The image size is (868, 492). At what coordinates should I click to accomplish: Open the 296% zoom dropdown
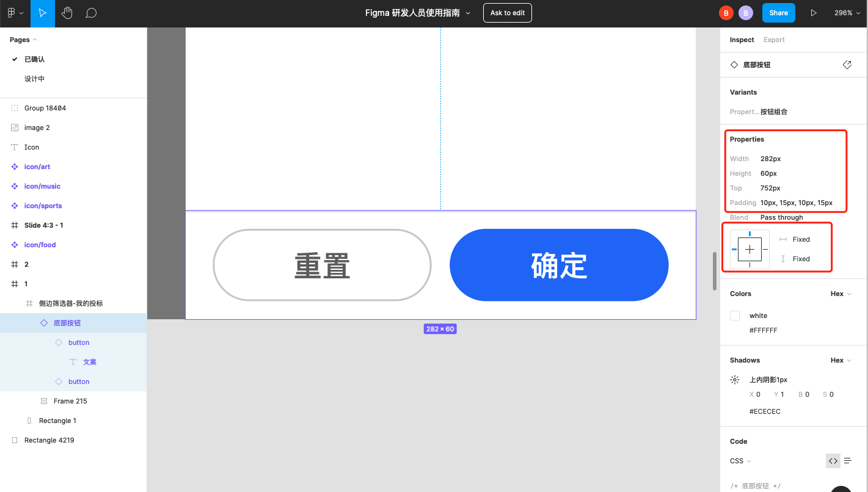[x=847, y=13]
